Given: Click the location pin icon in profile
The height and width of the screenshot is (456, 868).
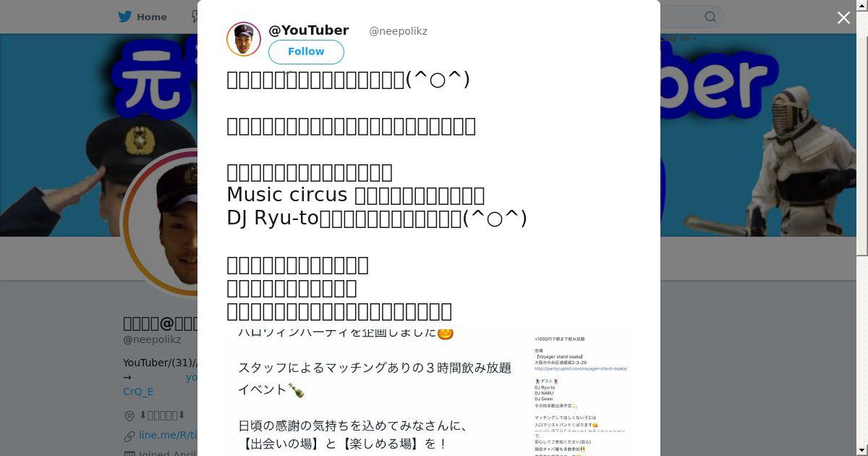Looking at the screenshot, I should [x=129, y=415].
